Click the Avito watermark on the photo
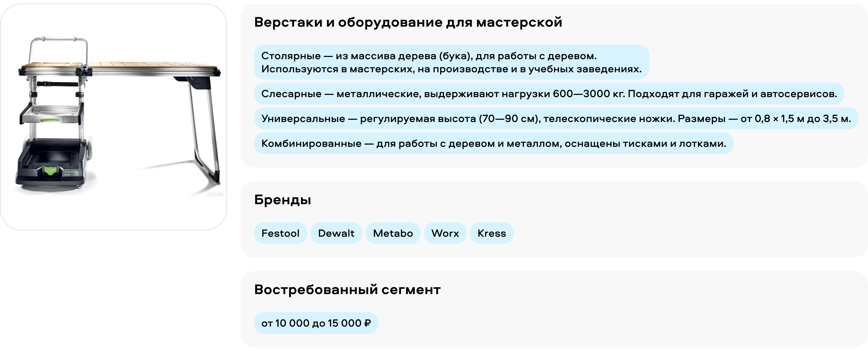 pos(215,194)
